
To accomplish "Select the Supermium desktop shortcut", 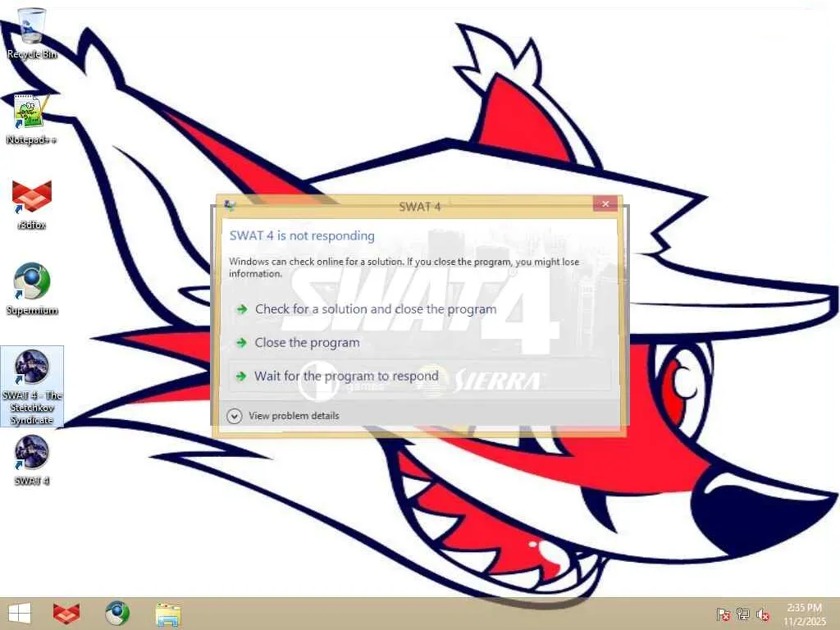I will tap(31, 290).
